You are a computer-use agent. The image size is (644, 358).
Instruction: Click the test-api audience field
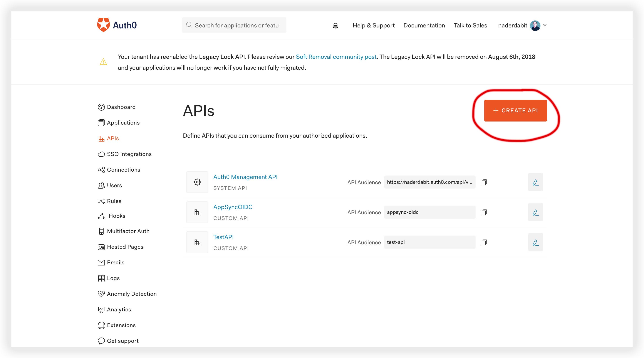(x=430, y=242)
